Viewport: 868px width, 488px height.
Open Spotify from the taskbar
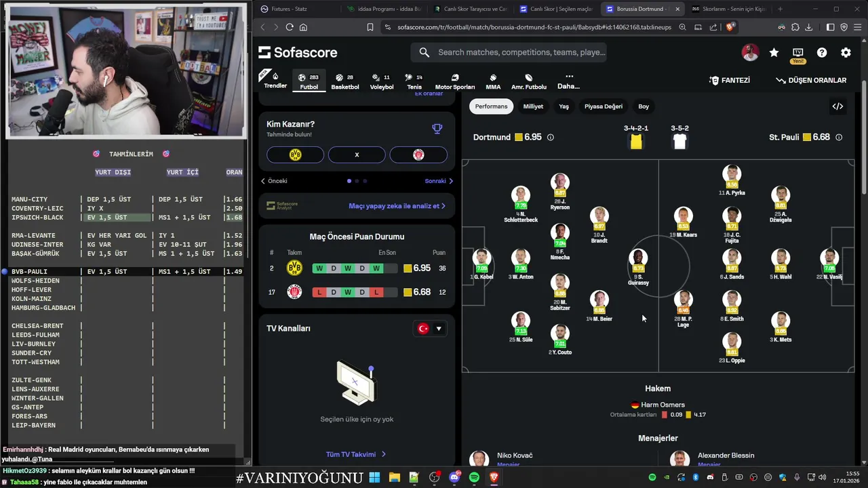point(474,478)
